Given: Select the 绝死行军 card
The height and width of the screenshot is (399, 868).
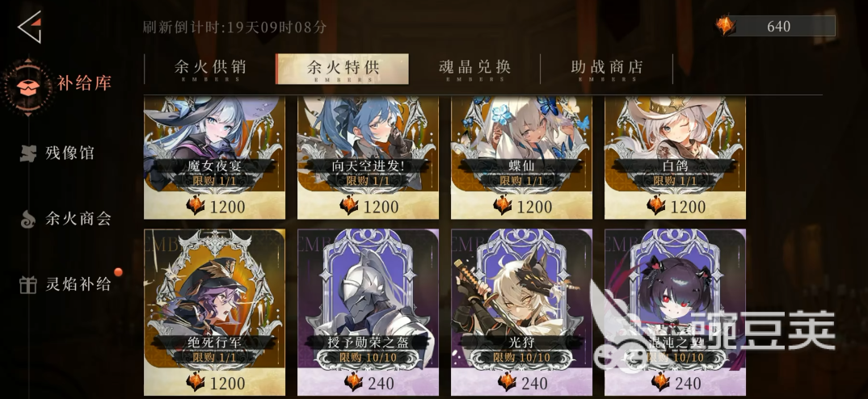Looking at the screenshot, I should pos(215,312).
